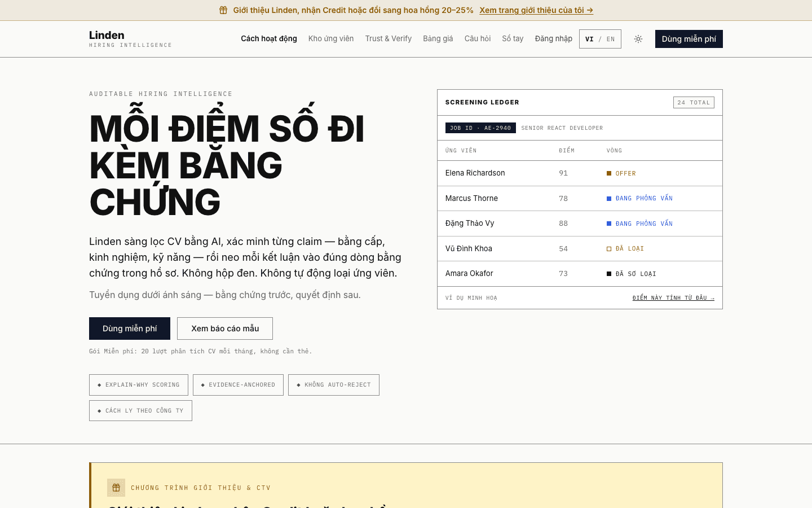Click hero Dùng miễn phí button
This screenshot has width=812, height=508.
[130, 329]
